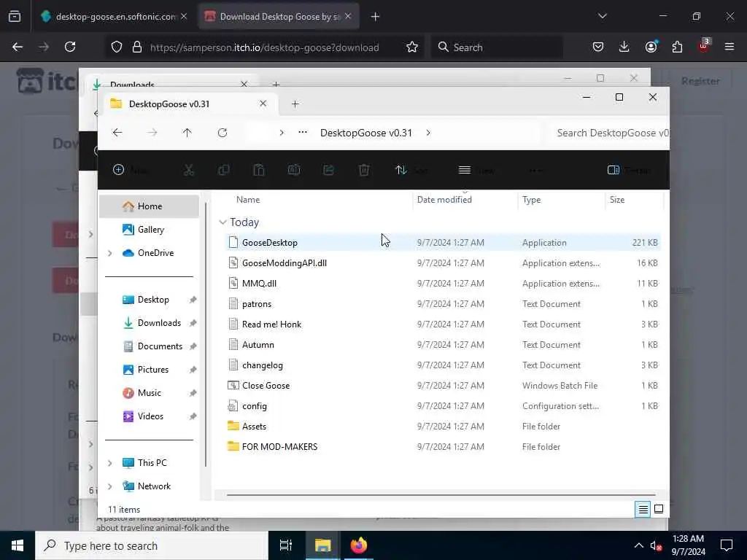Screen dimensions: 747x560
Task: Open Task View on the taskbar
Action: pos(286,545)
